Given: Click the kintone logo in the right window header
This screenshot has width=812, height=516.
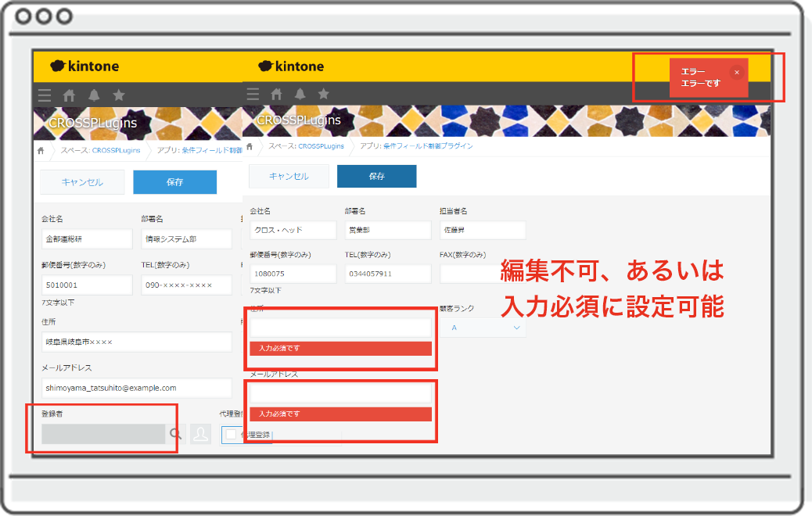Looking at the screenshot, I should pos(291,66).
